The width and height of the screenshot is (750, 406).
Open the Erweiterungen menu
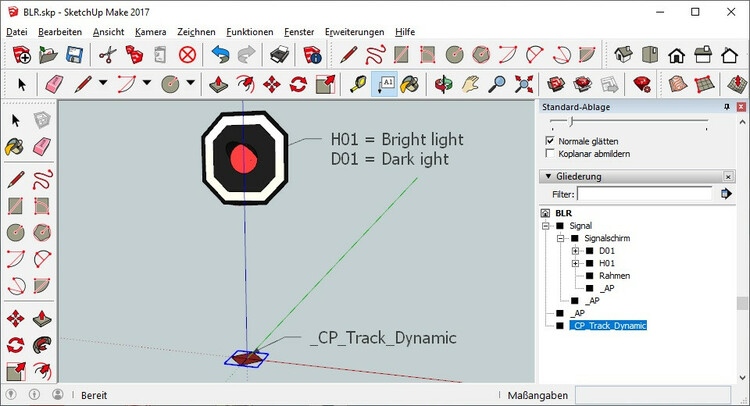tap(354, 32)
